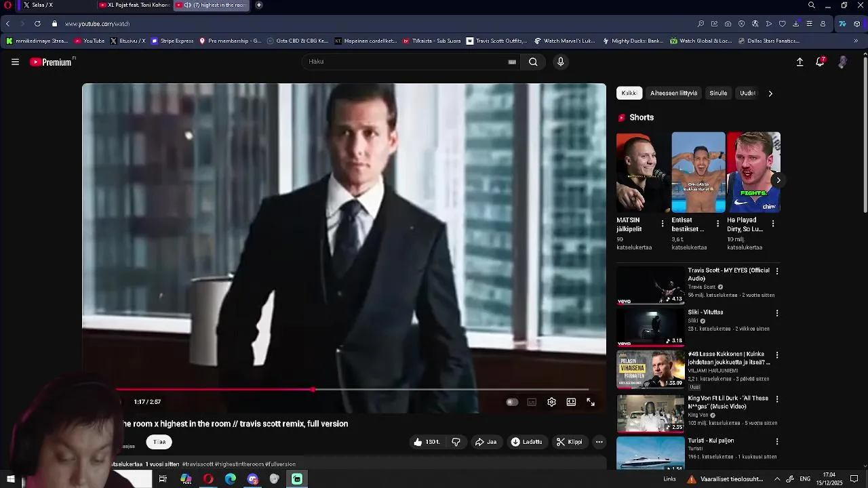The height and width of the screenshot is (488, 868).
Task: Open the He Played Dirty short
Action: [753, 172]
